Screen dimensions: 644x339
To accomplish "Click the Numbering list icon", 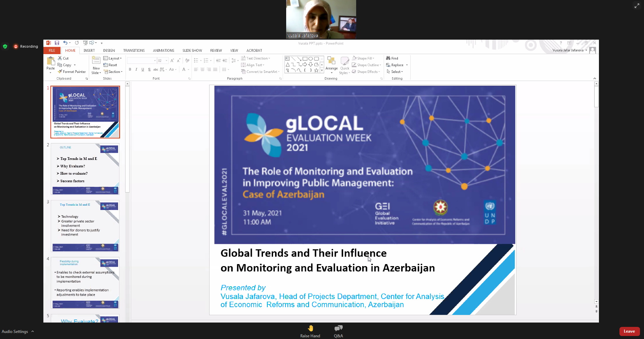I will 206,60.
